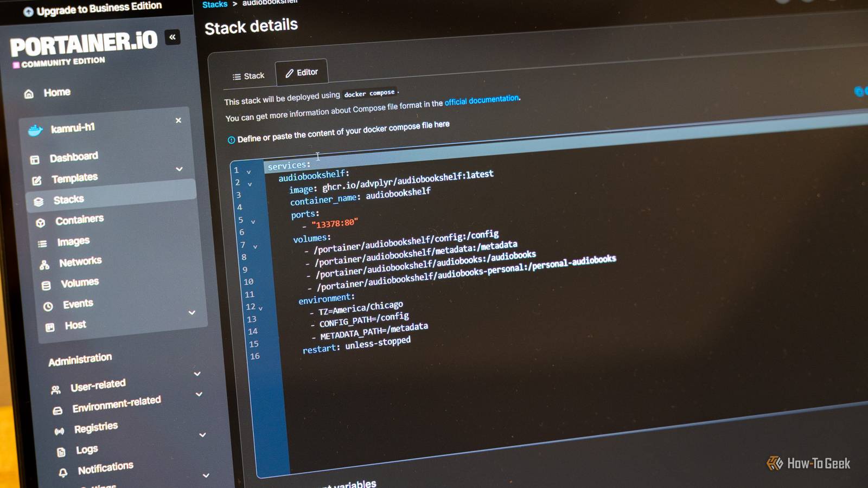Fold the services block on line 1
The height and width of the screenshot is (488, 868).
(249, 172)
